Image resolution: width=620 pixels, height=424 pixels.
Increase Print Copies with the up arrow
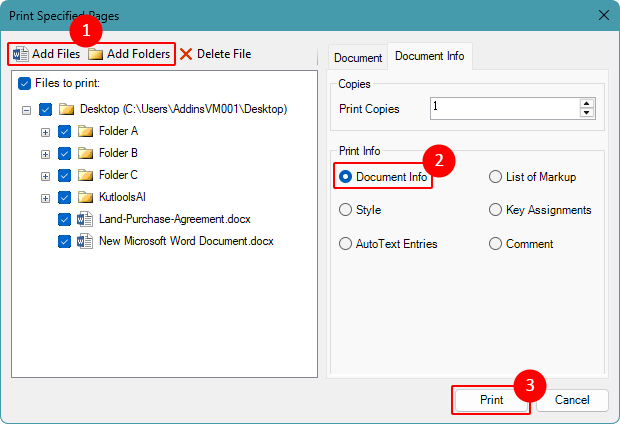point(587,104)
